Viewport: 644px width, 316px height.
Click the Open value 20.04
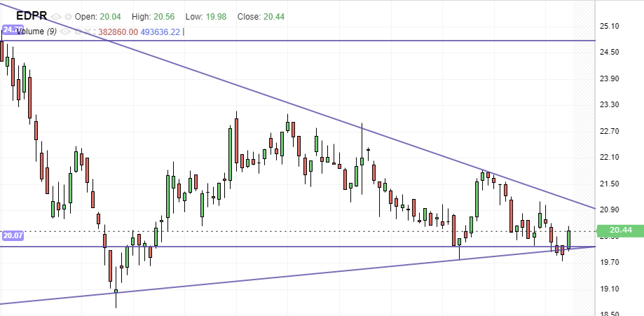coord(110,17)
